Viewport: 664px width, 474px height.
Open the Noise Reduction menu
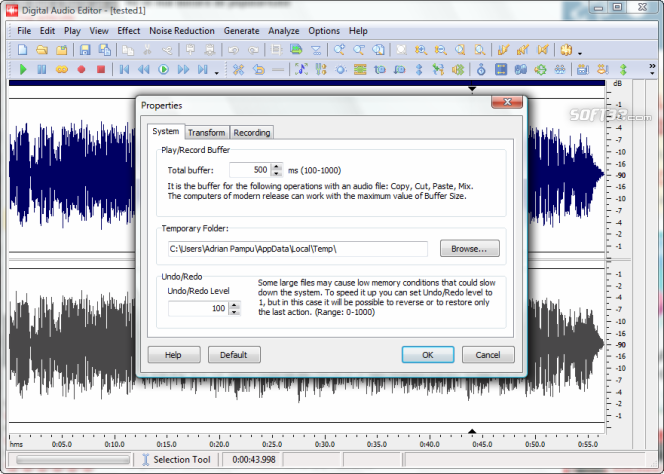[182, 31]
